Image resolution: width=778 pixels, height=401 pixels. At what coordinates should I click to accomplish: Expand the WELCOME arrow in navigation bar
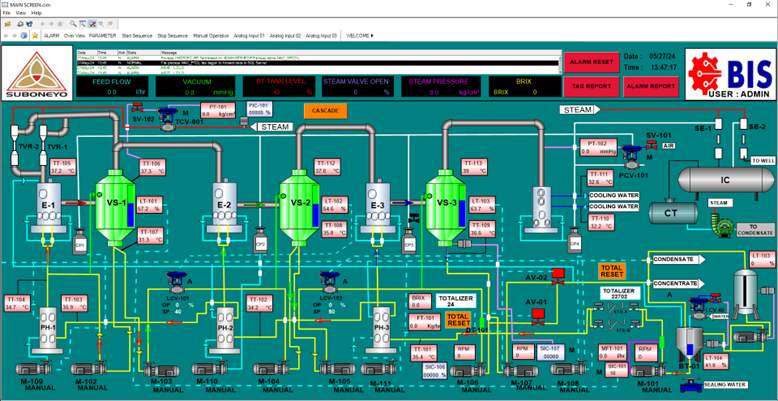(x=373, y=35)
